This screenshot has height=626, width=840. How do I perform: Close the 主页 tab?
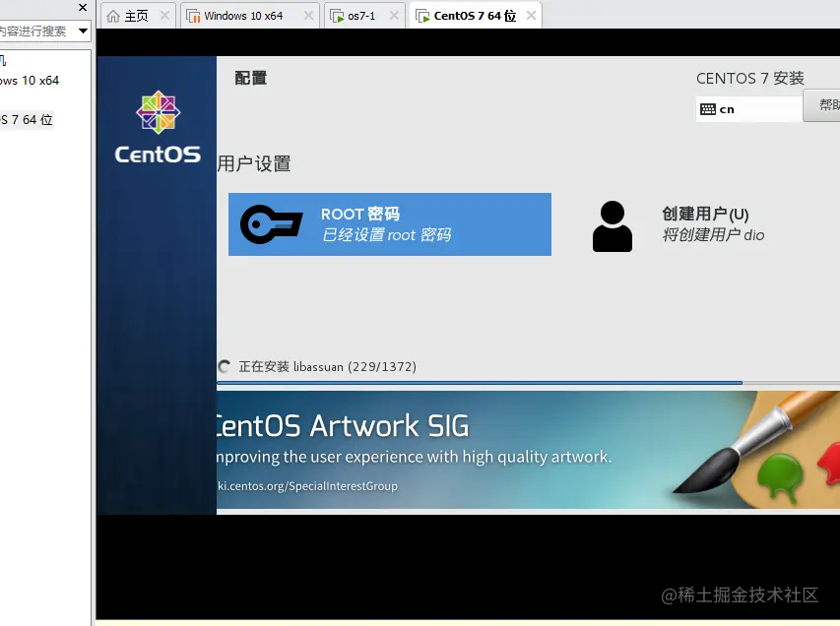165,16
